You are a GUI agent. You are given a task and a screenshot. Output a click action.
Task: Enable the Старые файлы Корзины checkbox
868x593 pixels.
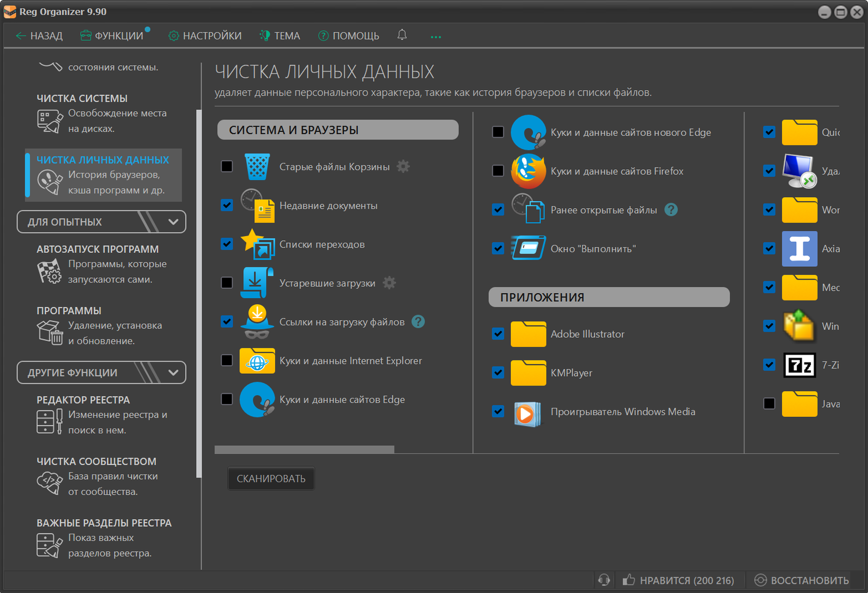227,167
